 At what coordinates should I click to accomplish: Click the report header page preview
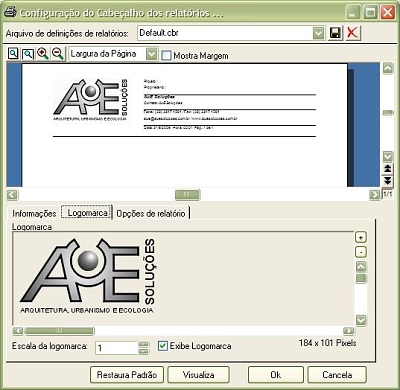tap(185, 125)
